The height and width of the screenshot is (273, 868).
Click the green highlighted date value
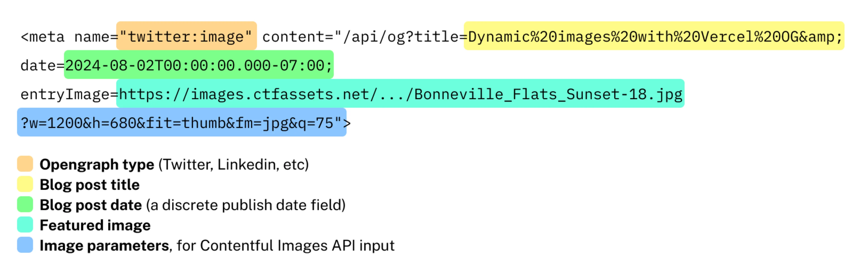pyautogui.click(x=198, y=65)
